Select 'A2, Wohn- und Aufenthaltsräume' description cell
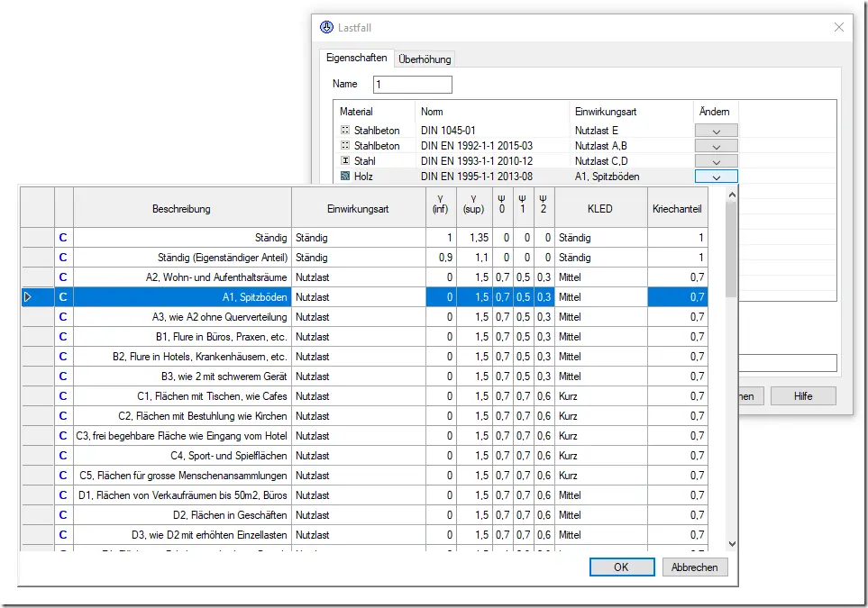The height and width of the screenshot is (608, 868). [x=182, y=277]
